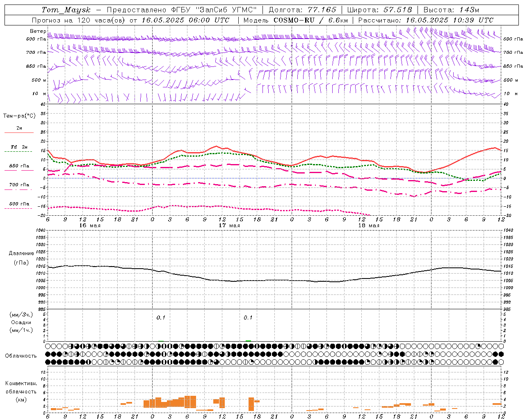Screen dimensions: 525x420
Task: Click the (мм/1ч.) precipitation unit label
Action: tap(21, 330)
